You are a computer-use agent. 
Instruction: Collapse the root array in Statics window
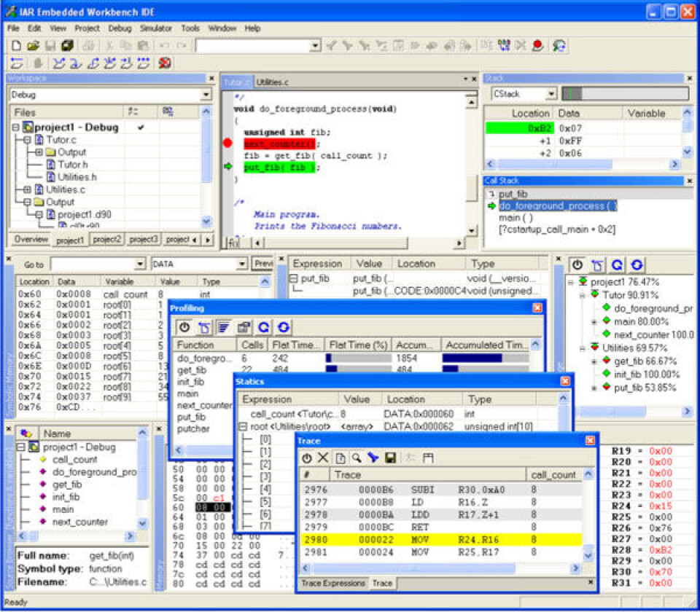click(x=243, y=426)
